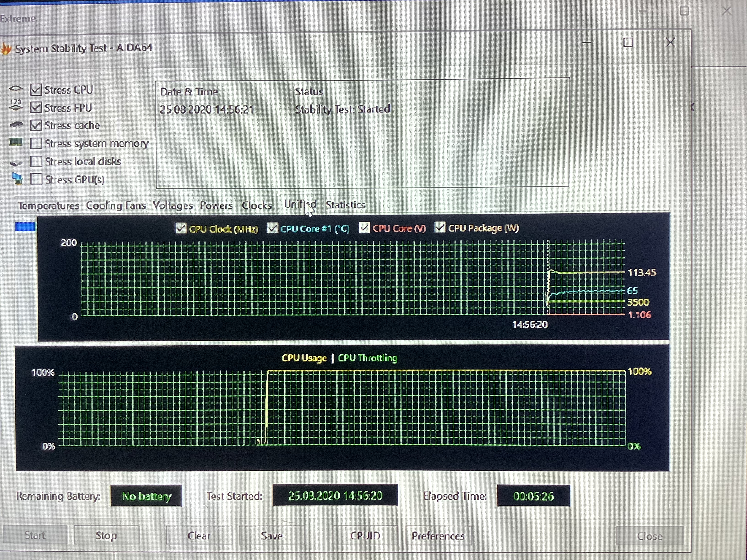747x560 pixels.
Task: Open the Statistics tab
Action: point(345,205)
